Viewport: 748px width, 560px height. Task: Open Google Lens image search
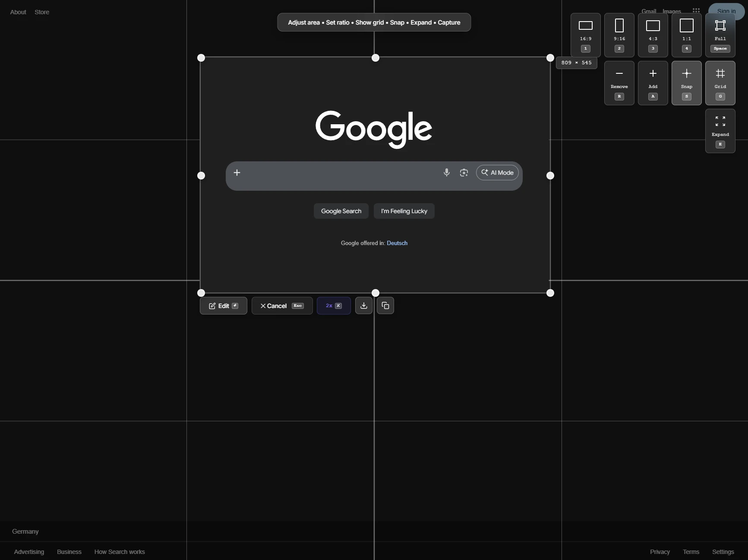coord(464,173)
